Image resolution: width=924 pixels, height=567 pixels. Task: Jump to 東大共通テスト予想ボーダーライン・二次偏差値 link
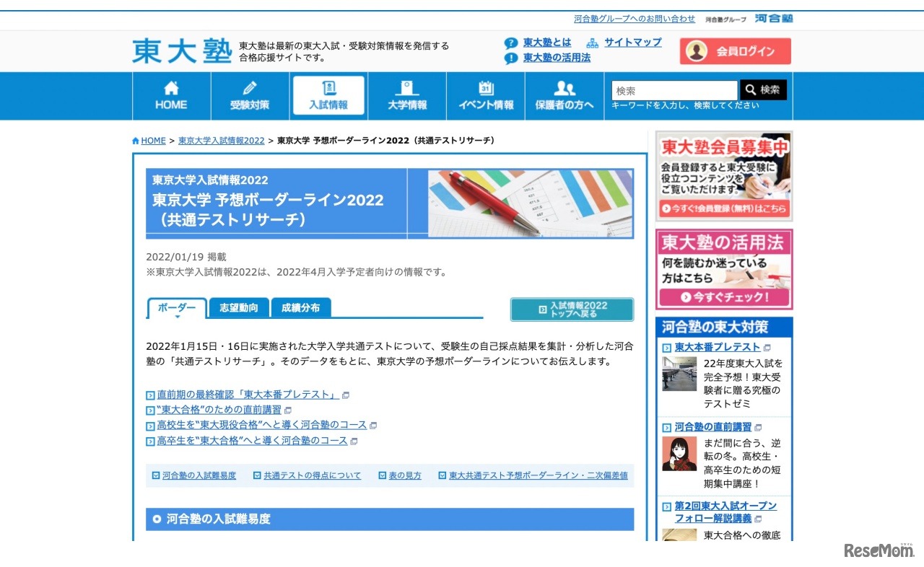tap(539, 476)
